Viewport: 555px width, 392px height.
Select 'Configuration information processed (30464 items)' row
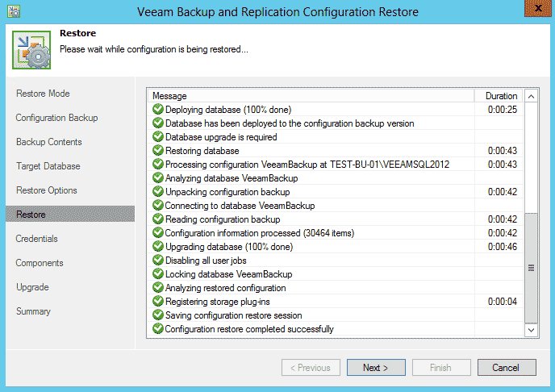click(x=260, y=233)
